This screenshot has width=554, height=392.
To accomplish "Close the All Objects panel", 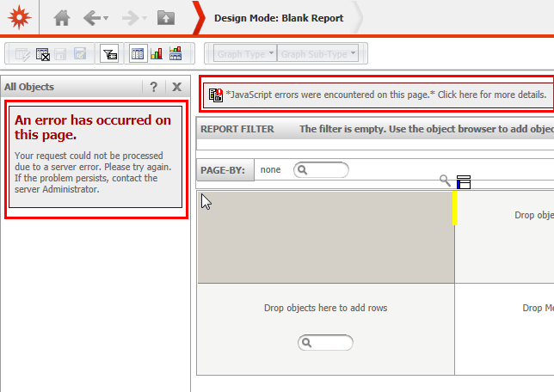I will click(x=177, y=87).
